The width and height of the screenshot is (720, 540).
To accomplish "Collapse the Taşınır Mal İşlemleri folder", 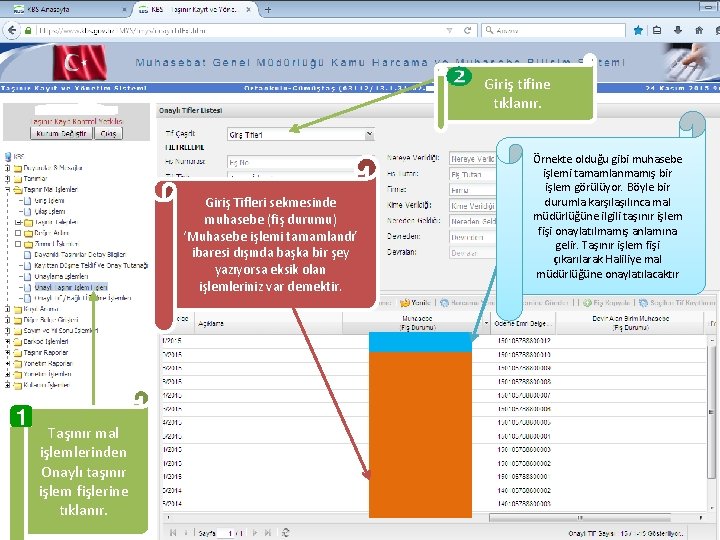I will [x=7, y=189].
